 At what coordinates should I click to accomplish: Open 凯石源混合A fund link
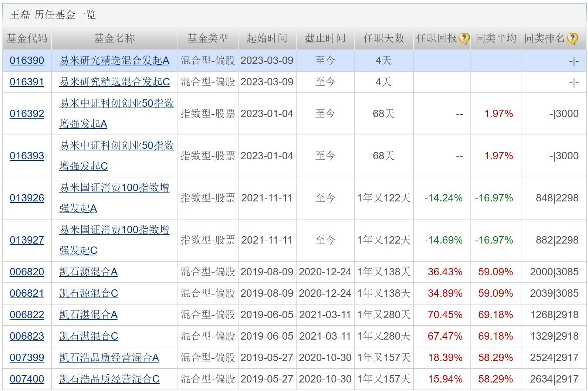pos(88,272)
